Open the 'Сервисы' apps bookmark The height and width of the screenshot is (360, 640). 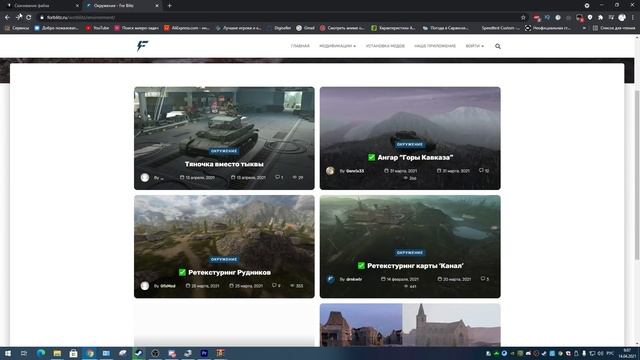[x=17, y=28]
